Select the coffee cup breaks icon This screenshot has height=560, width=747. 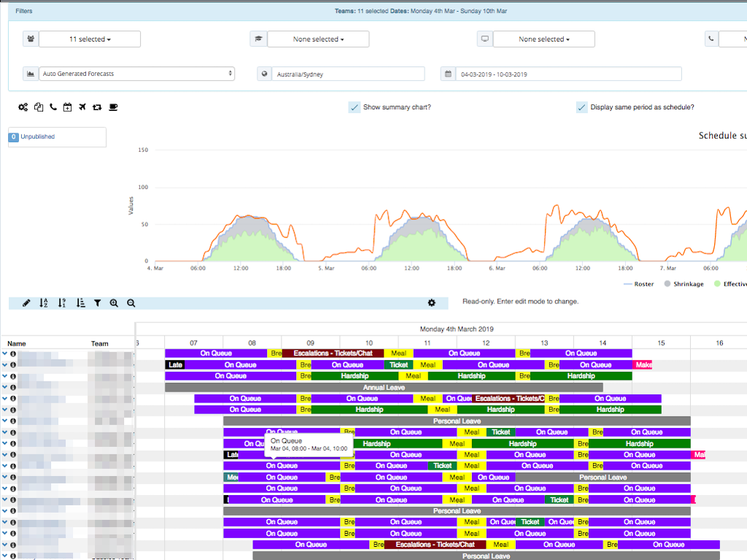pyautogui.click(x=112, y=107)
